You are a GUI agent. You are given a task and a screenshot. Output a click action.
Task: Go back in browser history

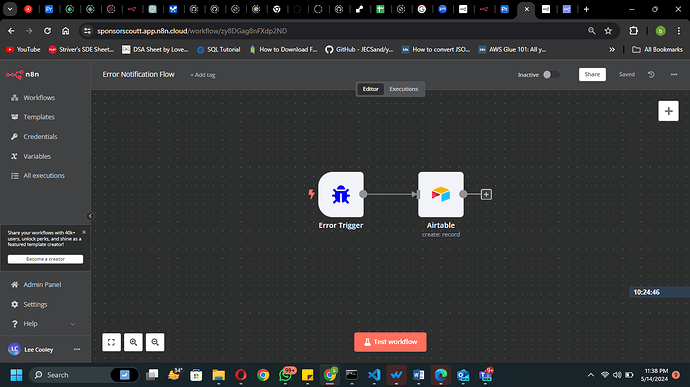(11, 31)
